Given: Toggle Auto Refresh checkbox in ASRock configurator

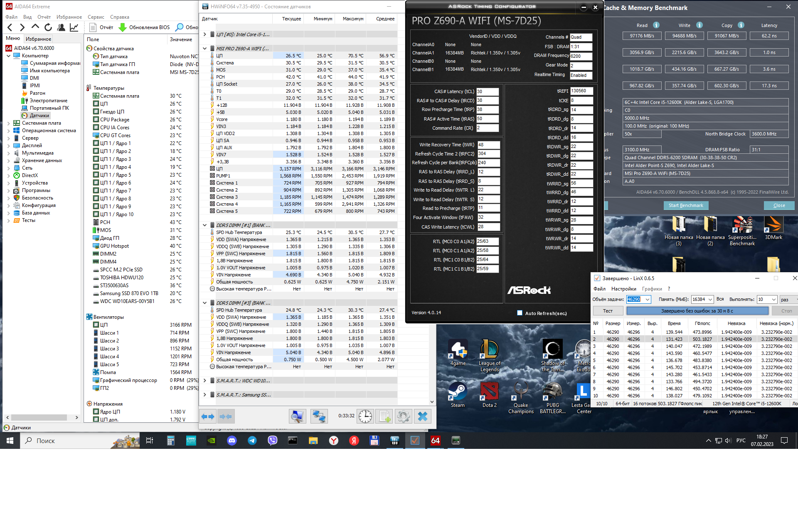Looking at the screenshot, I should point(520,313).
